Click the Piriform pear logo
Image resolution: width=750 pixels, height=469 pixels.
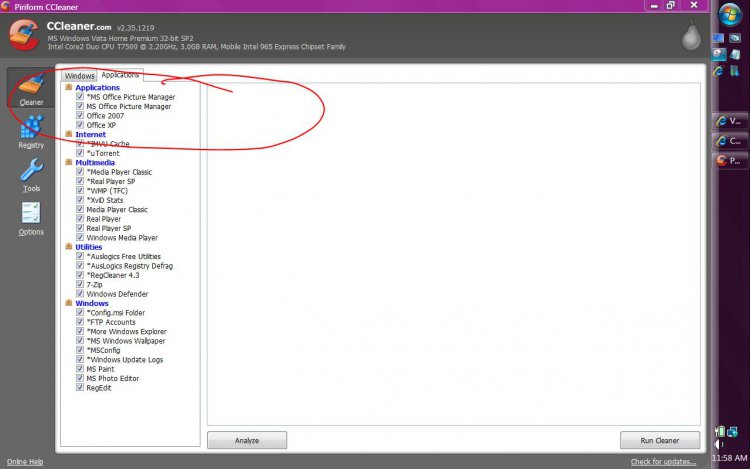(691, 35)
